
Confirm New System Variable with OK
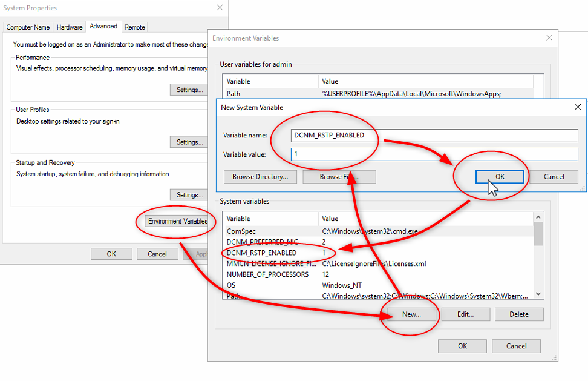(500, 177)
